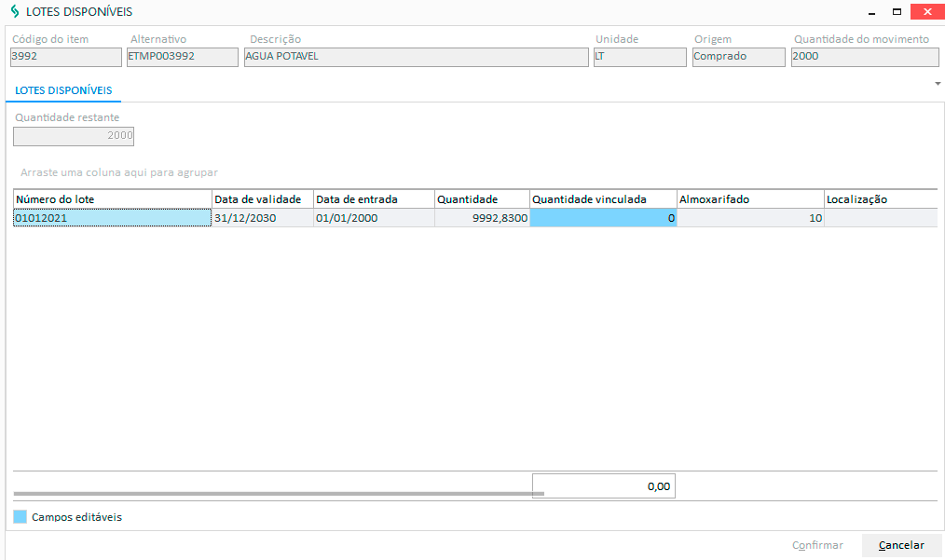This screenshot has height=560, width=945.
Task: Sort by Data de validade column header
Action: point(263,199)
